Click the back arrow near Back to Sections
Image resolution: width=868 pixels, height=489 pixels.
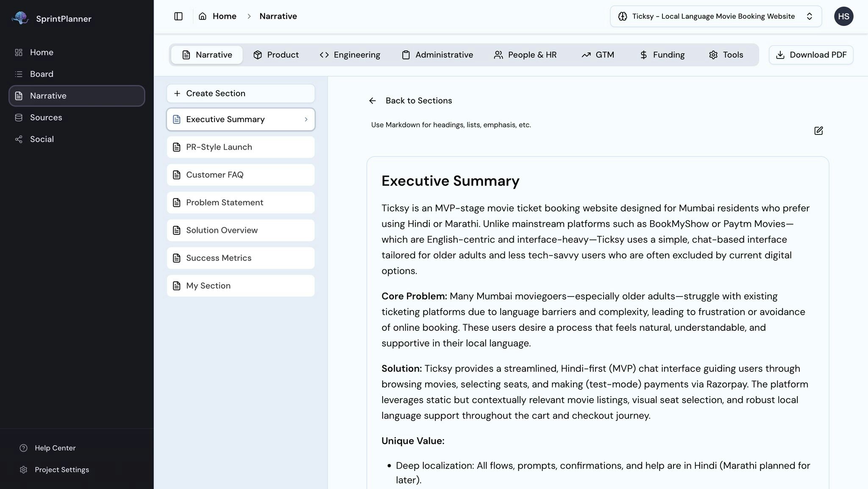[373, 101]
